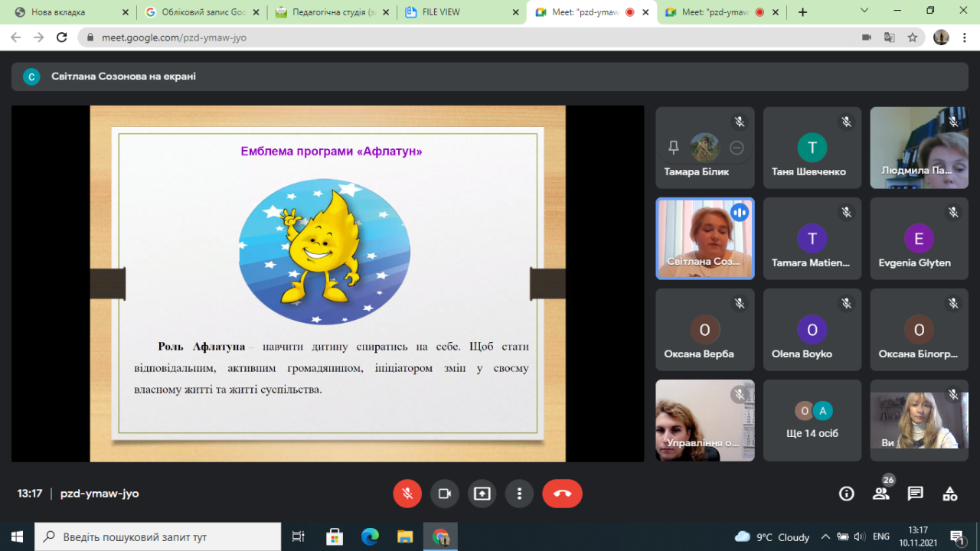Click the muted mic icon on Оксана Білогр tile

[x=954, y=304]
